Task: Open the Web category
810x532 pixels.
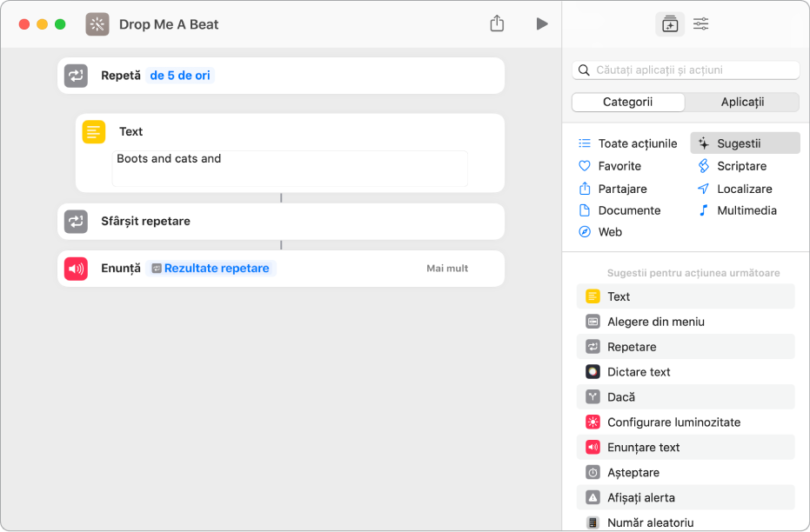Action: (600, 232)
